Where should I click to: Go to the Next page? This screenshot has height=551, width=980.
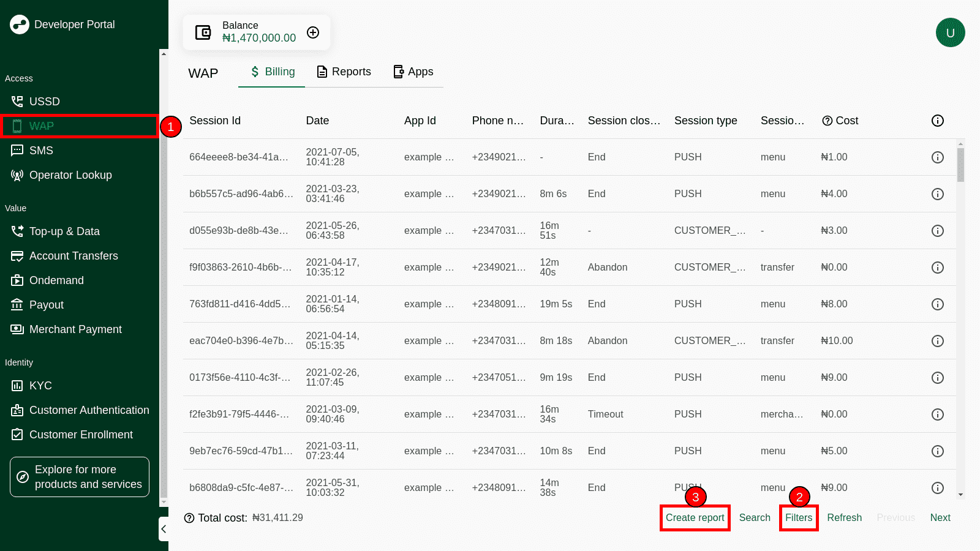pyautogui.click(x=940, y=518)
